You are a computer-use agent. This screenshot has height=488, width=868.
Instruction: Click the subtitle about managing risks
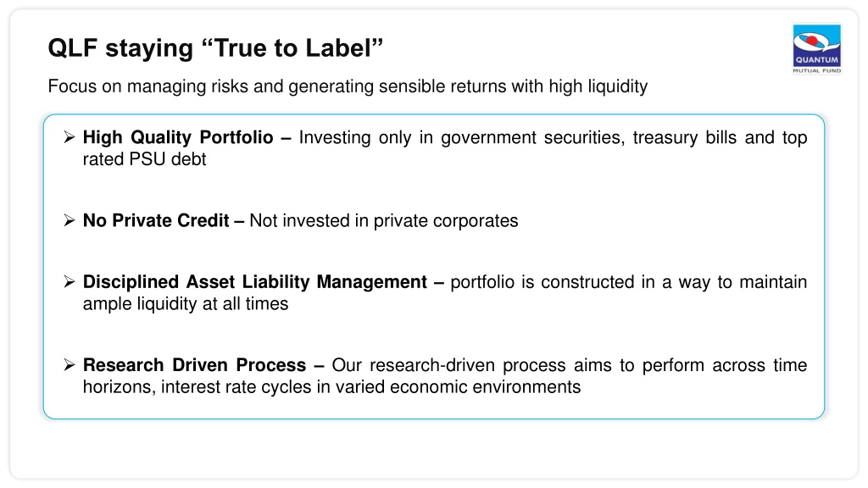click(x=348, y=86)
